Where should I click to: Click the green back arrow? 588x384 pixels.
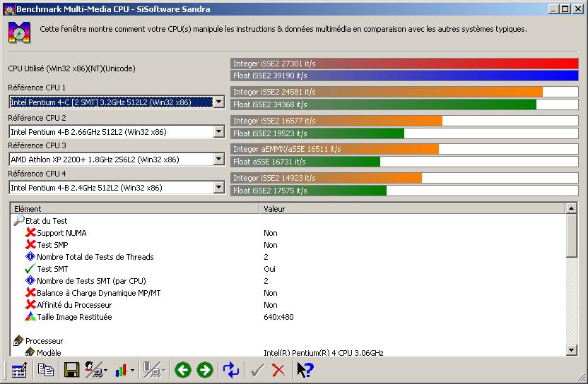pyautogui.click(x=183, y=370)
